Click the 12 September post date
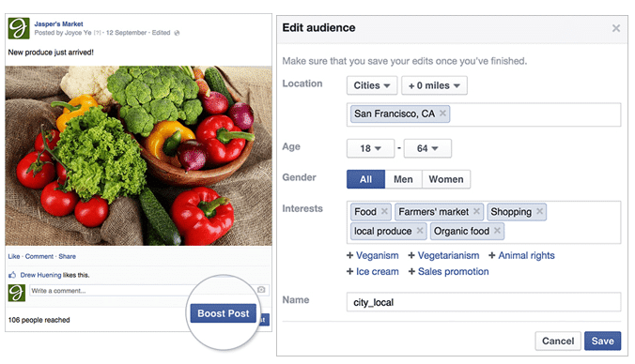This screenshot has width=635, height=364. tap(127, 33)
